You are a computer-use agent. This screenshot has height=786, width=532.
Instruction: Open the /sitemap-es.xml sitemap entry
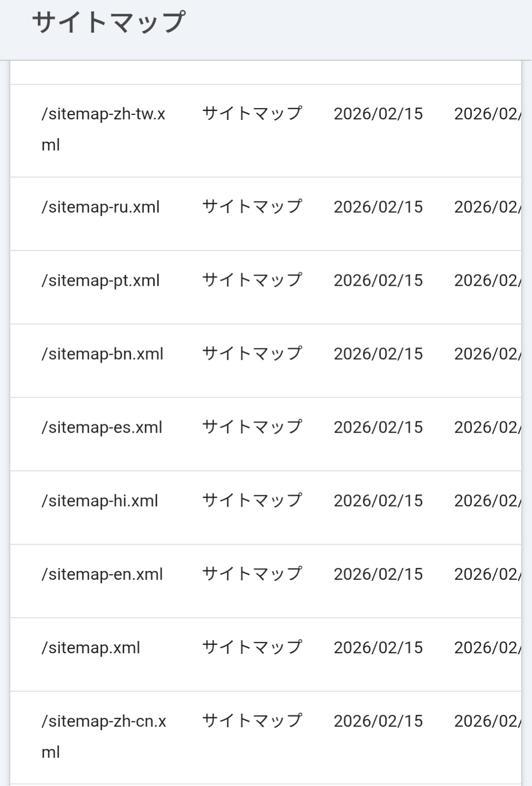point(102,428)
